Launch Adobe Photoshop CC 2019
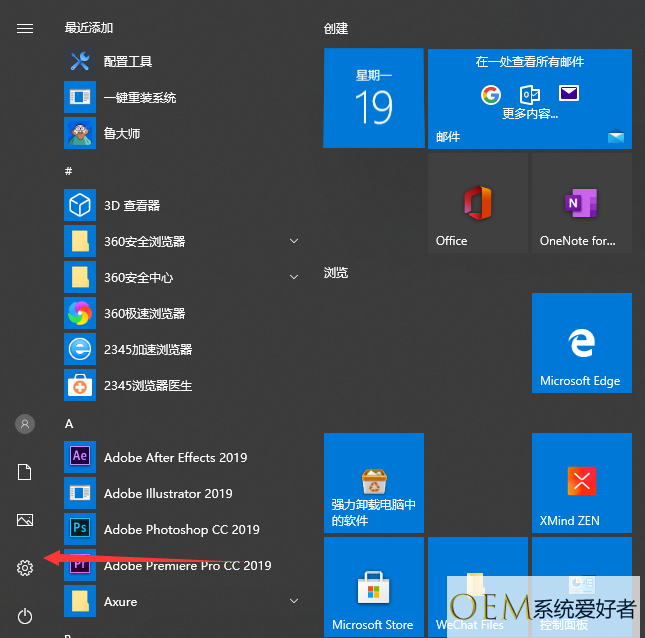Image resolution: width=645 pixels, height=638 pixels. [x=180, y=529]
